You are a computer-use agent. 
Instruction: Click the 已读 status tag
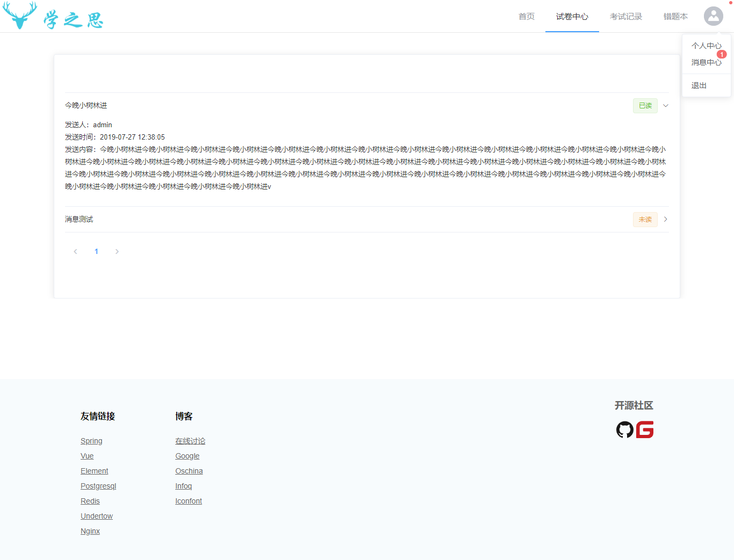645,106
